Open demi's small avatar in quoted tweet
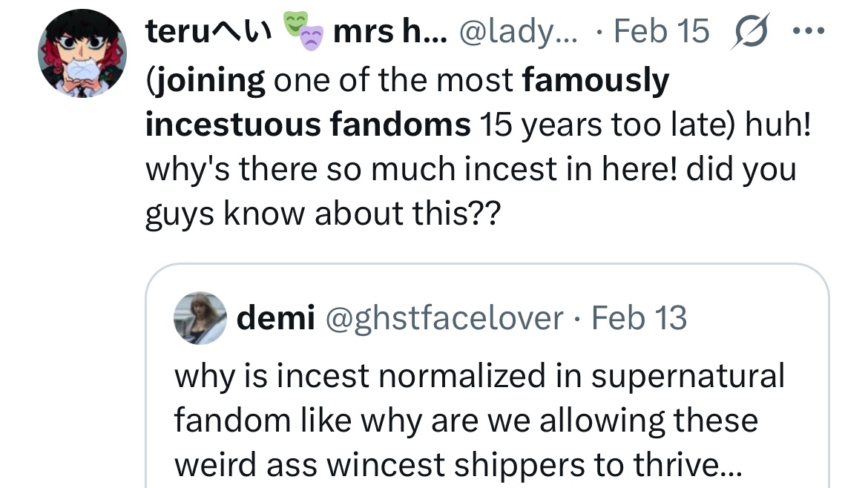Viewport: 868px width, 488px height. point(200,317)
